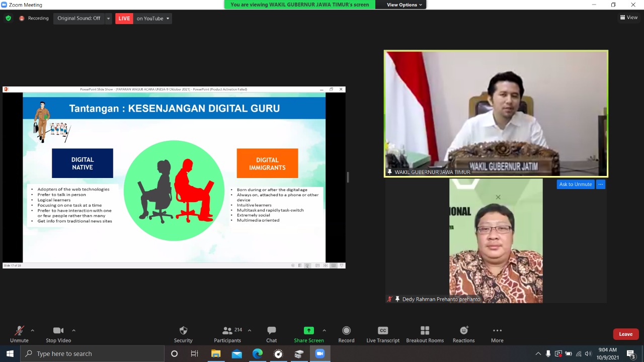Open the More menu
This screenshot has height=362, width=644.
(497, 334)
